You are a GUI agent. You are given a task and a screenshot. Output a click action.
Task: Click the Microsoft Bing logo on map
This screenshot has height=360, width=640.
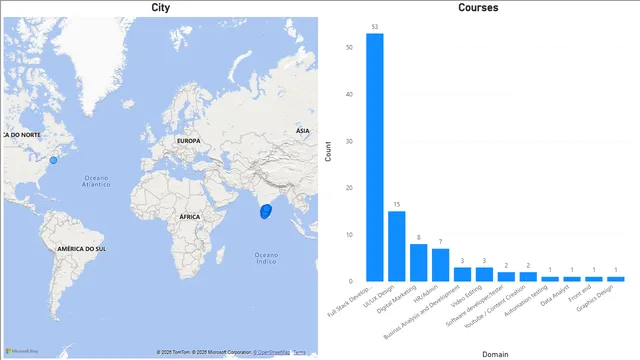(22, 351)
